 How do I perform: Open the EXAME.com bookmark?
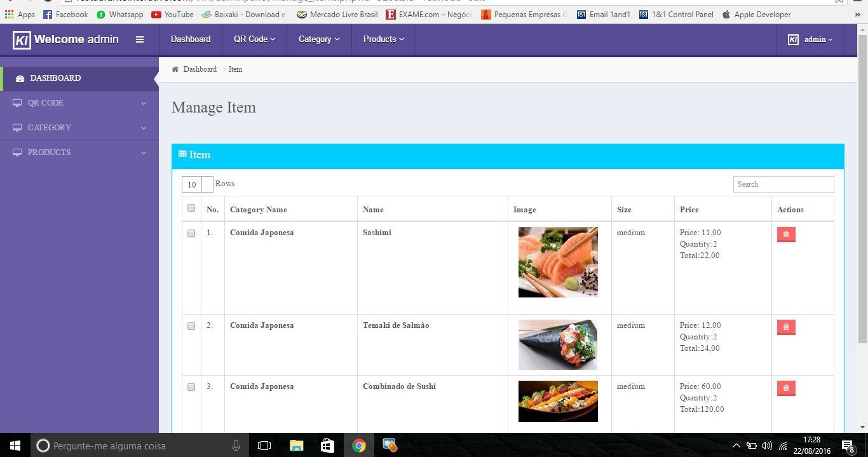[x=429, y=14]
